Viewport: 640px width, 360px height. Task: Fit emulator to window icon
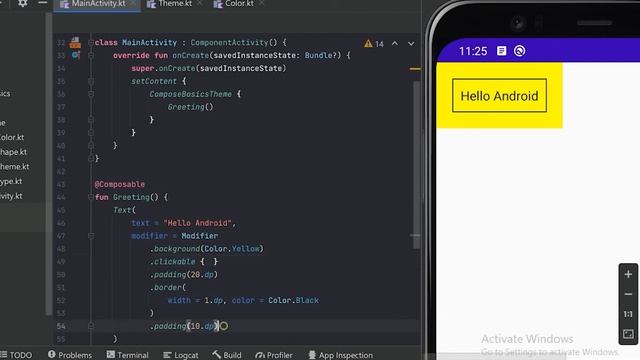(x=628, y=334)
